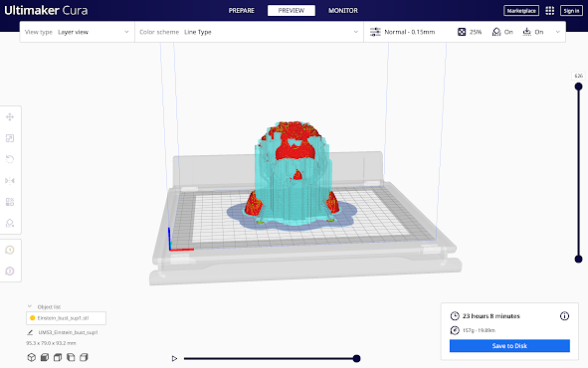Select the Support Blocker tool
This screenshot has width=588, height=368.
coord(10,224)
